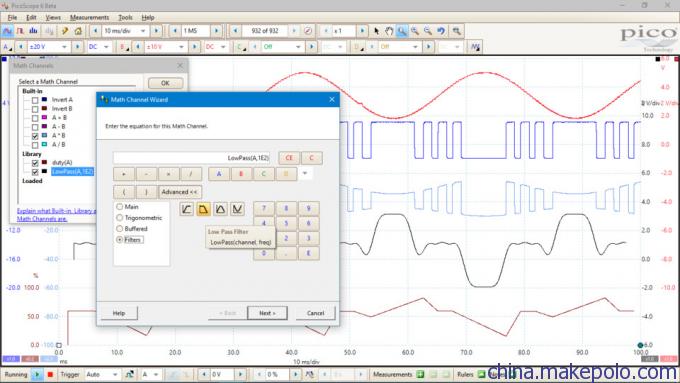This screenshot has width=680, height=383.
Task: Click the home icon in the toolbar
Action: [x=78, y=31]
